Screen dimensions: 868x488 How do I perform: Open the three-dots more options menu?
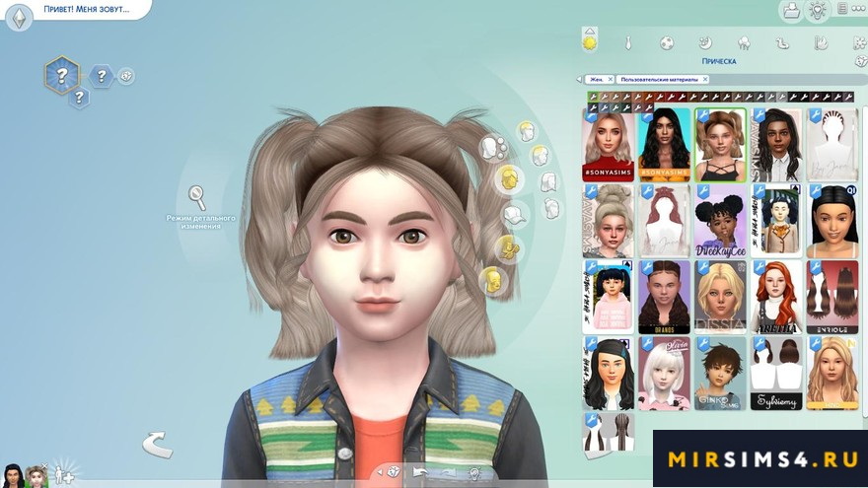pos(858,10)
